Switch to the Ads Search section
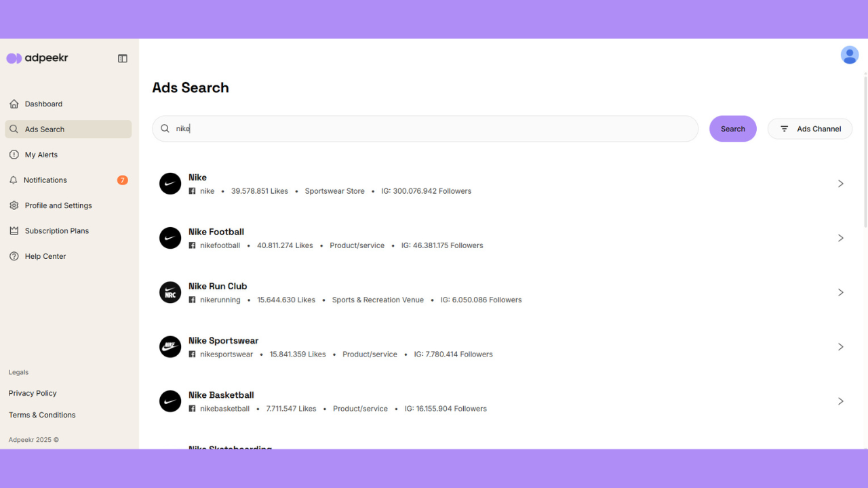868x488 pixels. coord(45,129)
